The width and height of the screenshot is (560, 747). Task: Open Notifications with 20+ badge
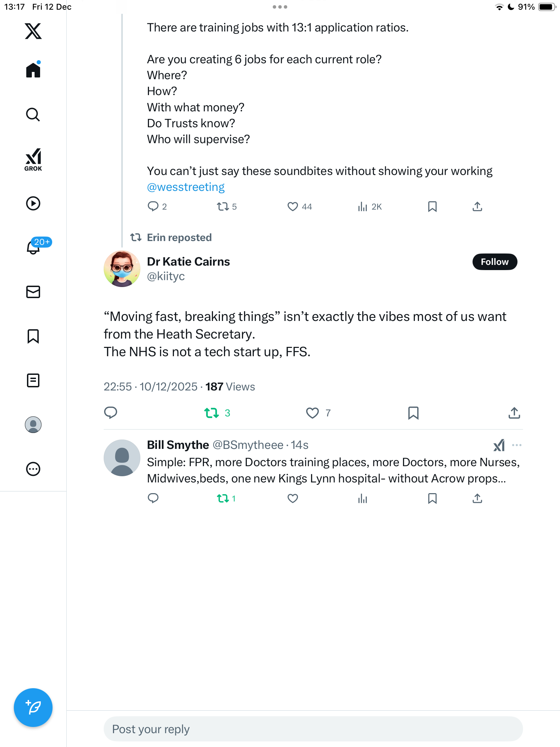point(34,247)
